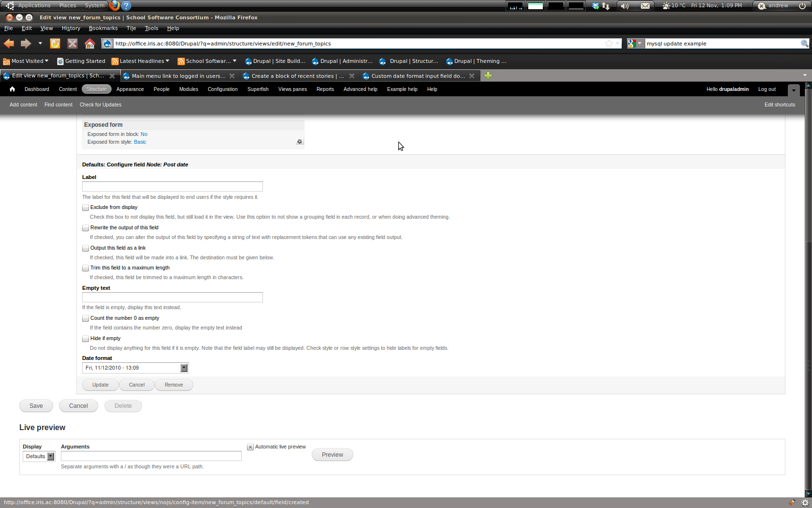
Task: Click the weather icon showing 10 °C
Action: click(666, 5)
